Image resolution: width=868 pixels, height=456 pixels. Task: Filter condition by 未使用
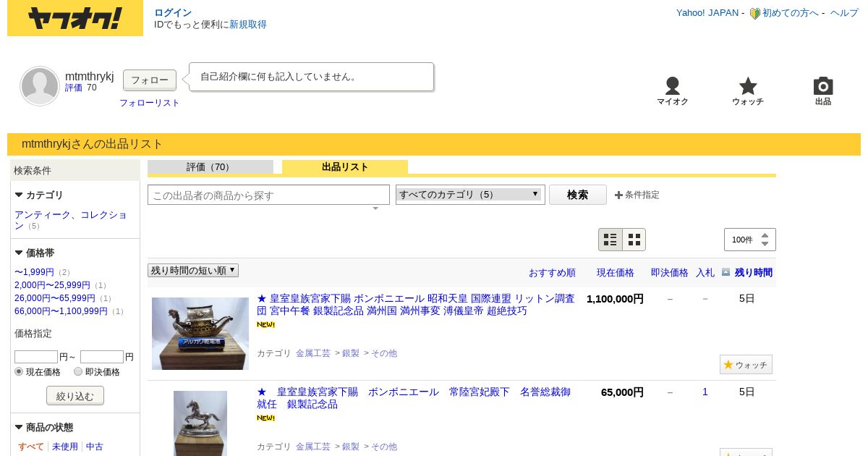65,447
